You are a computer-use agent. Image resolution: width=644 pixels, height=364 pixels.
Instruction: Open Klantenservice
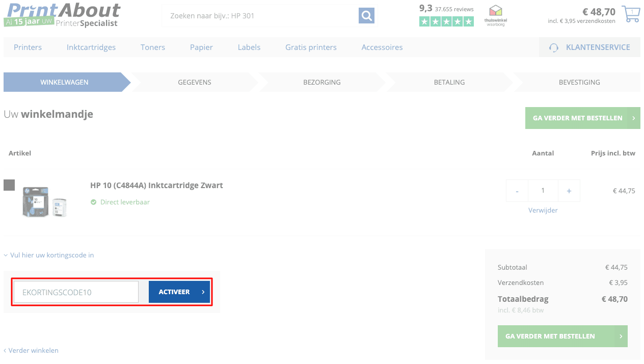tap(589, 47)
